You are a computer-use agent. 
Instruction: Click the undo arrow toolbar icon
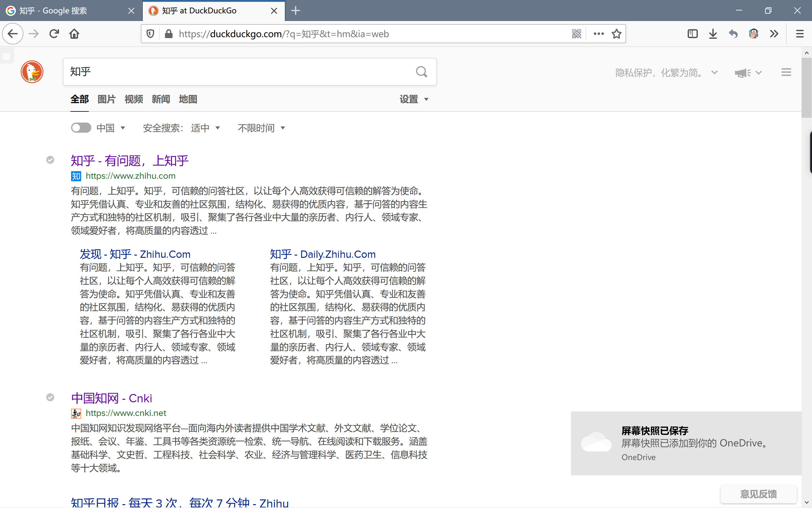pos(733,34)
